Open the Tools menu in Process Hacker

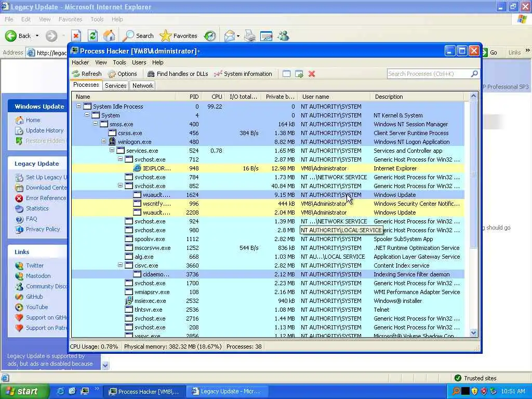[x=119, y=62]
